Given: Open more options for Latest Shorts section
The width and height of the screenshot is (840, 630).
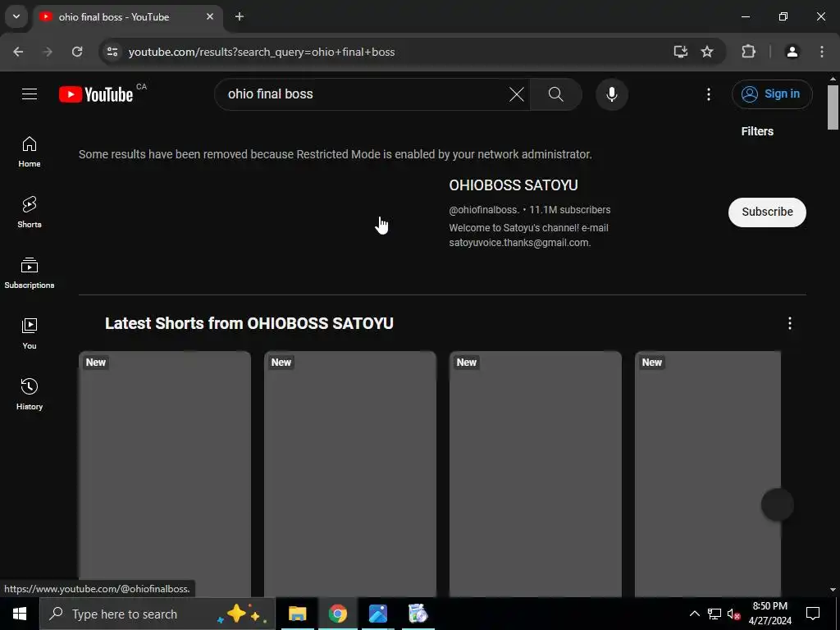Looking at the screenshot, I should (790, 323).
